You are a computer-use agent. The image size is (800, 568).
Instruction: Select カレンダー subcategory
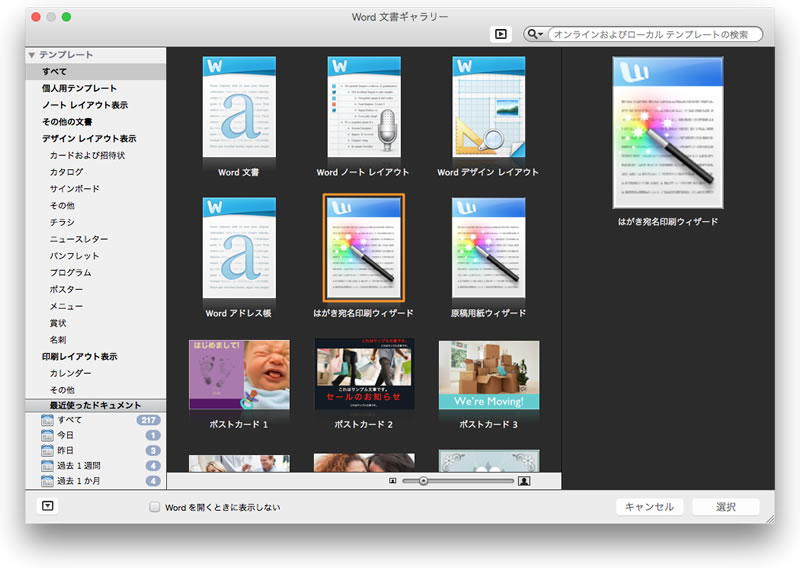(x=70, y=374)
